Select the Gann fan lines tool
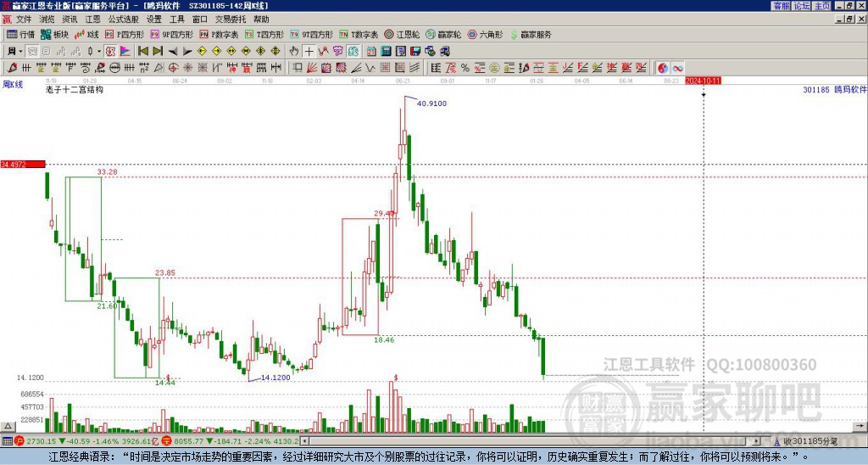Image resolution: width=868 pixels, height=465 pixels. 312,68
